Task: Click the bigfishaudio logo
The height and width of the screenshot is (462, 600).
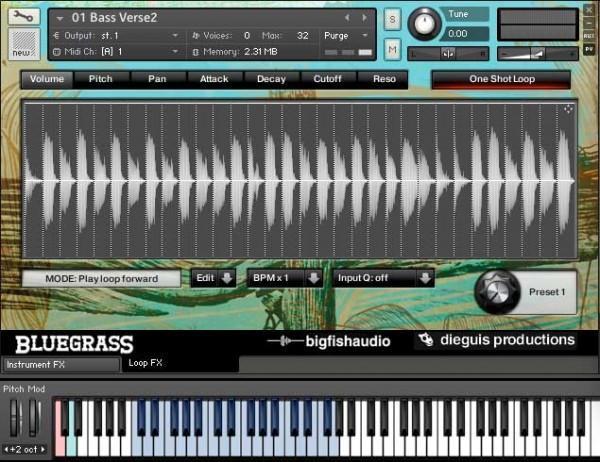Action: (x=329, y=341)
